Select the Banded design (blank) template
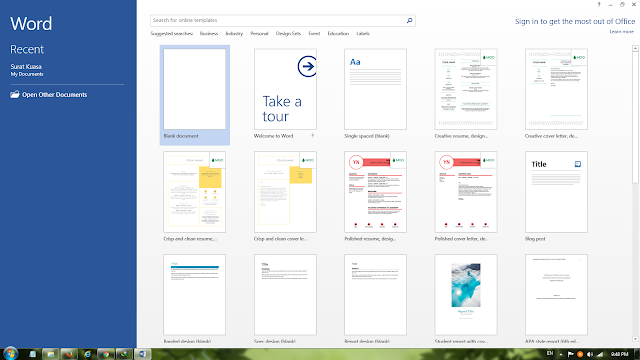The image size is (640, 360). coord(194,295)
